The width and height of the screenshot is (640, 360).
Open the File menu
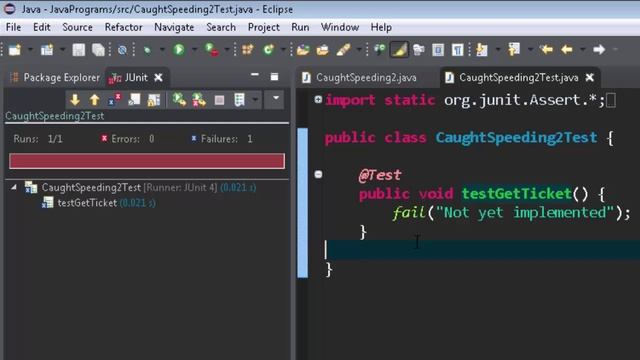[13, 27]
